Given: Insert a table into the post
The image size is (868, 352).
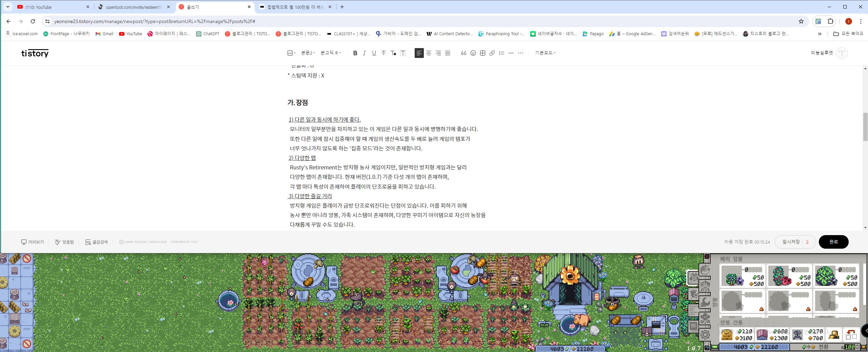Looking at the screenshot, I should pos(482,53).
